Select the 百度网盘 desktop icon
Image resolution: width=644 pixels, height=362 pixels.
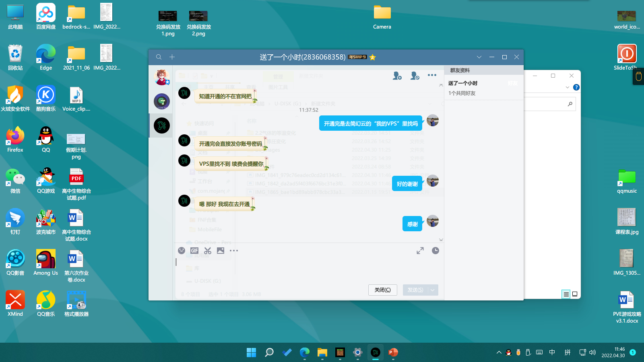pos(46,16)
